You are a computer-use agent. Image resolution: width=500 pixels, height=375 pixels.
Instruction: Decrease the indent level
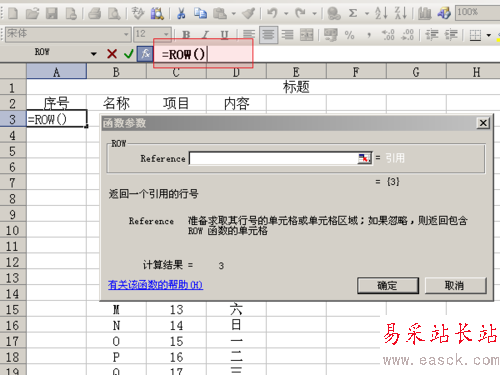(432, 34)
